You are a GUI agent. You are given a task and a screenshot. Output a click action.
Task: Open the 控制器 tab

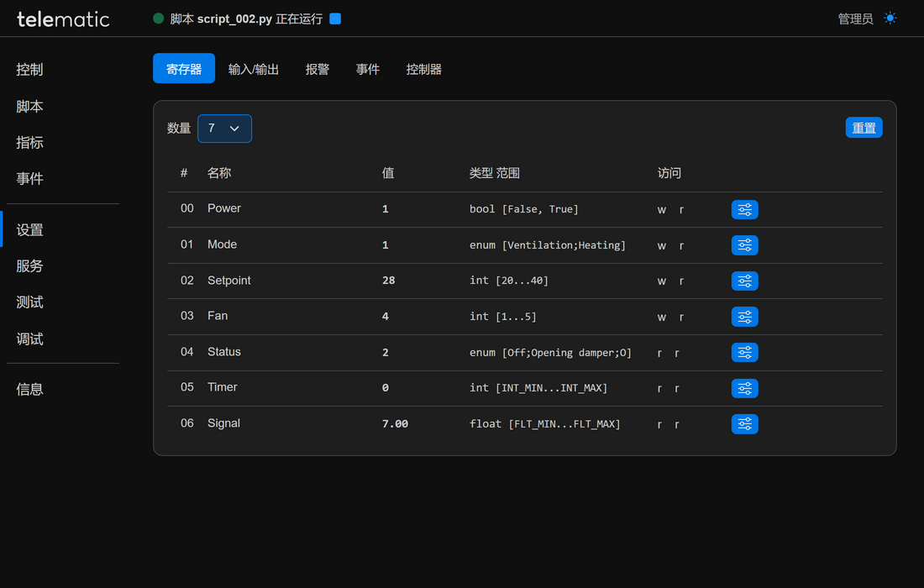[424, 69]
